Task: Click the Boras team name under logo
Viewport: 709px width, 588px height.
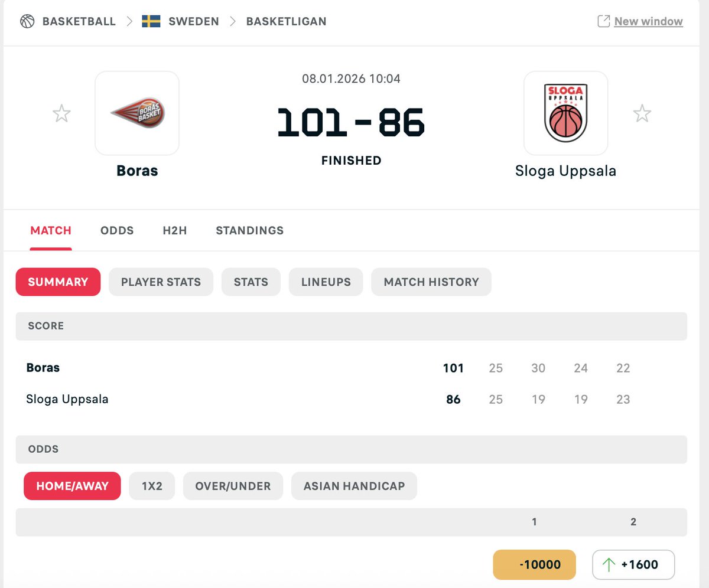Action: click(137, 171)
